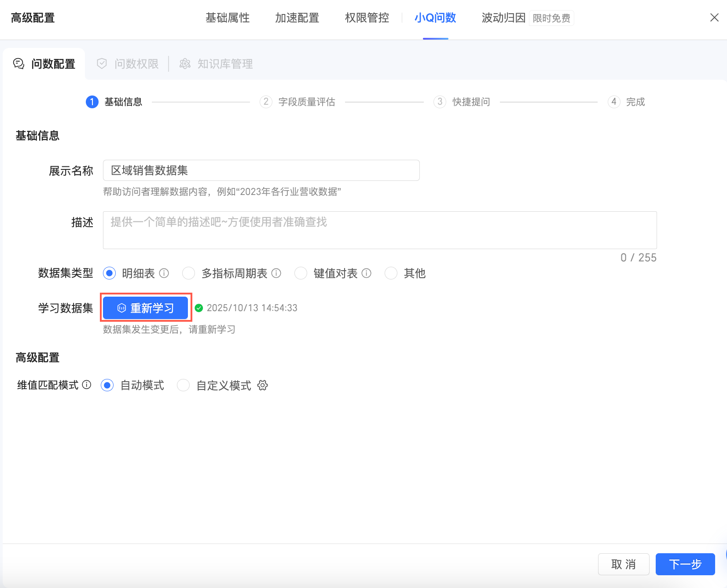Viewport: 727px width, 588px height.
Task: Click the green success check icon
Action: coord(199,308)
